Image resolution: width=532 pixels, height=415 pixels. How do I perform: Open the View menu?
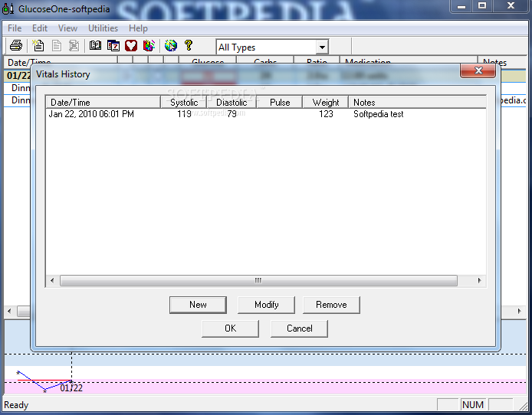(x=68, y=28)
